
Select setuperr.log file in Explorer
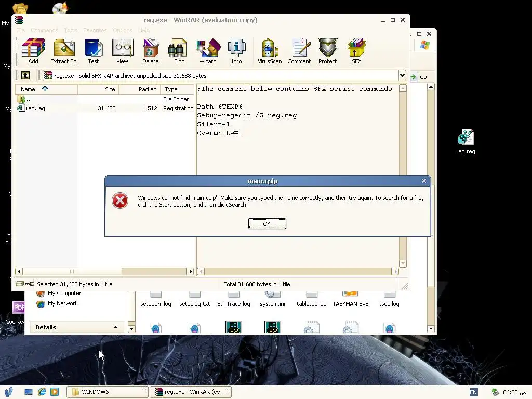tap(156, 300)
